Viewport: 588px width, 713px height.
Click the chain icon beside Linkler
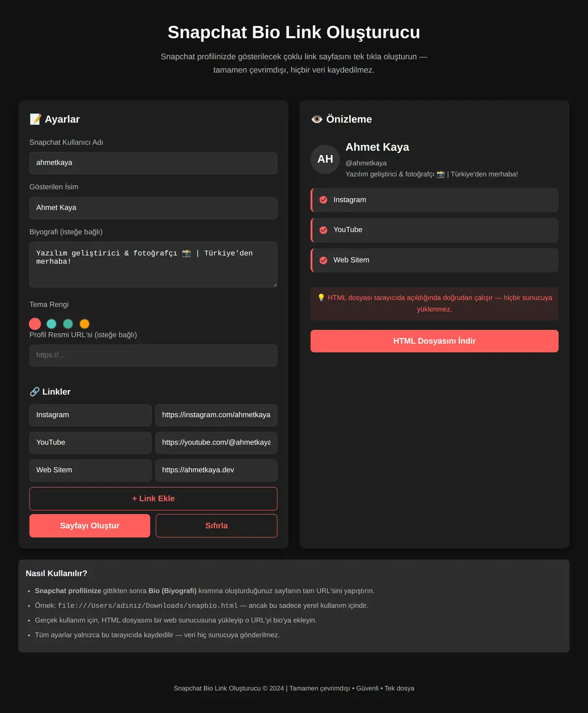(34, 392)
